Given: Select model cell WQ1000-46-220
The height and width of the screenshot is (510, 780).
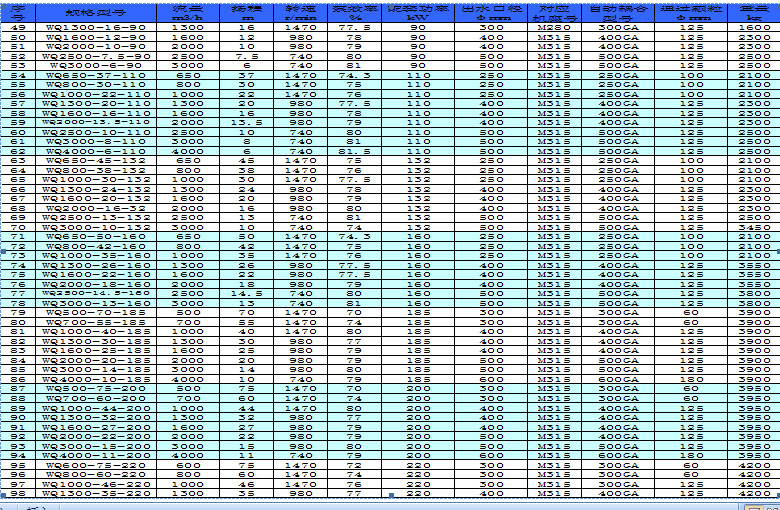Looking at the screenshot, I should pyautogui.click(x=96, y=484).
